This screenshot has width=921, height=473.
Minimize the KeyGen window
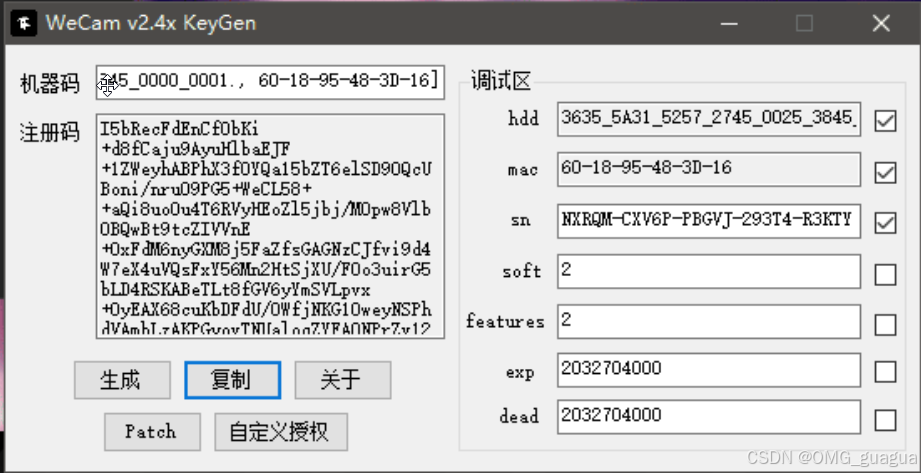[x=729, y=24]
